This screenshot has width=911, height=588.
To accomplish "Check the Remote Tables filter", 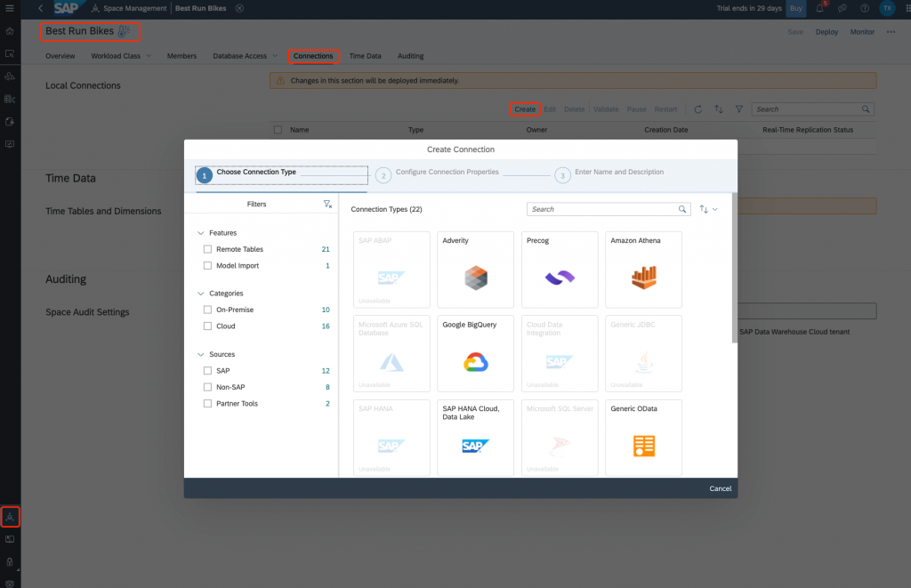I will [207, 249].
